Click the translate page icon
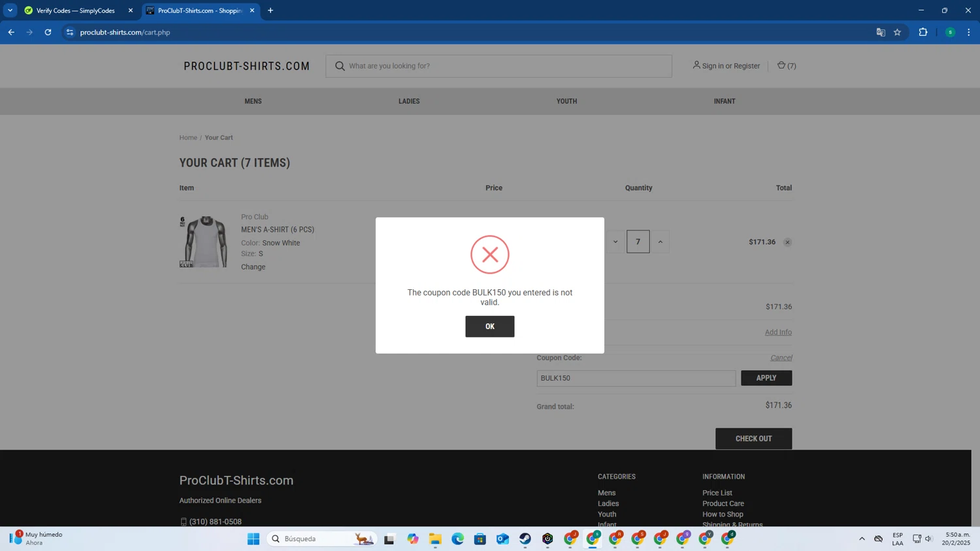The image size is (980, 551). click(x=881, y=32)
